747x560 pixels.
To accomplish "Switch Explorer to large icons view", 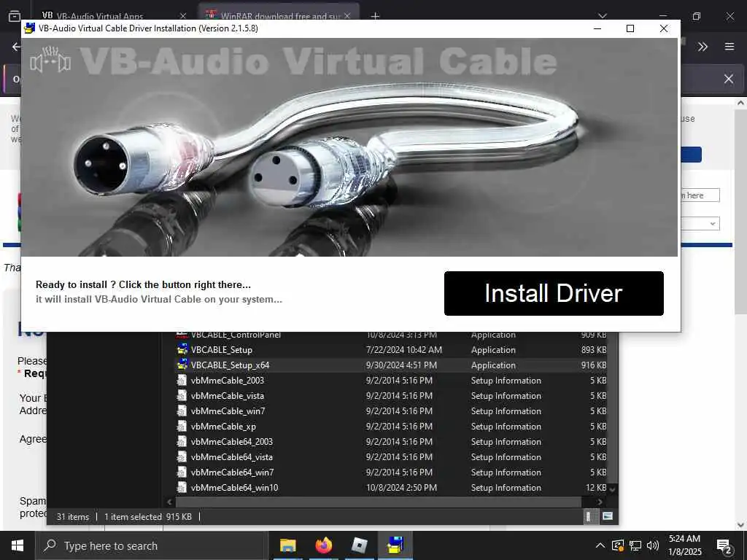I will point(608,516).
